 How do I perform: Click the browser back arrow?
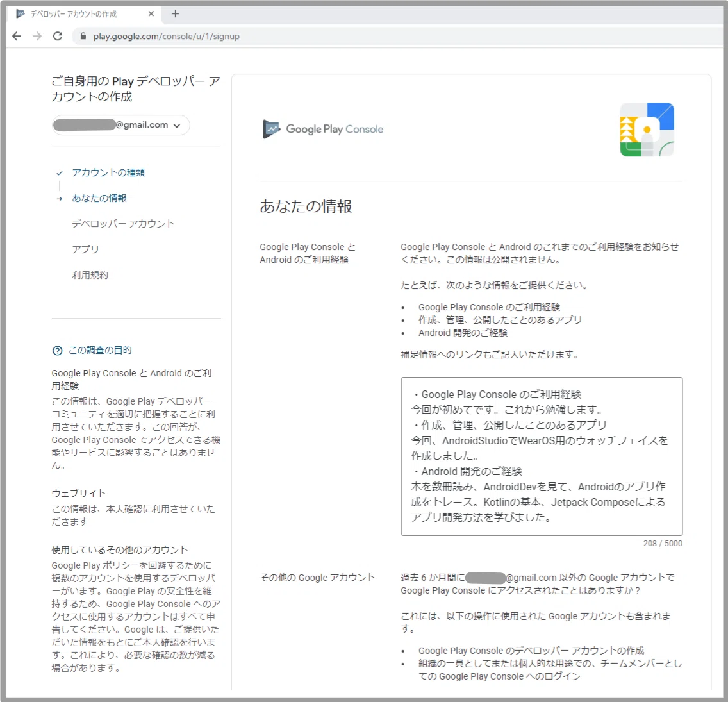17,37
